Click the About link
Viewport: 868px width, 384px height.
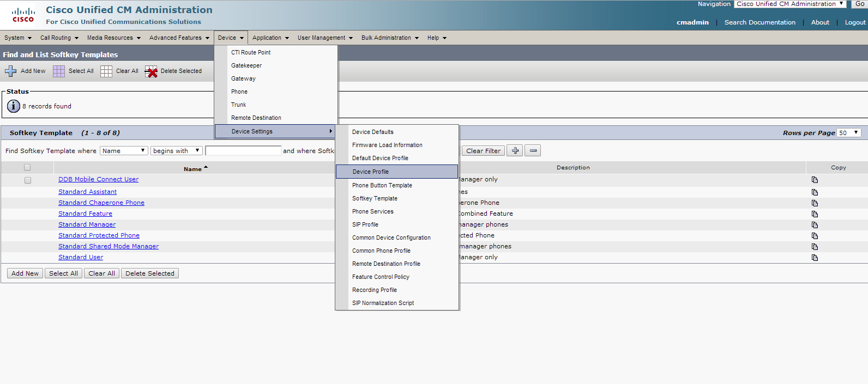tap(820, 22)
